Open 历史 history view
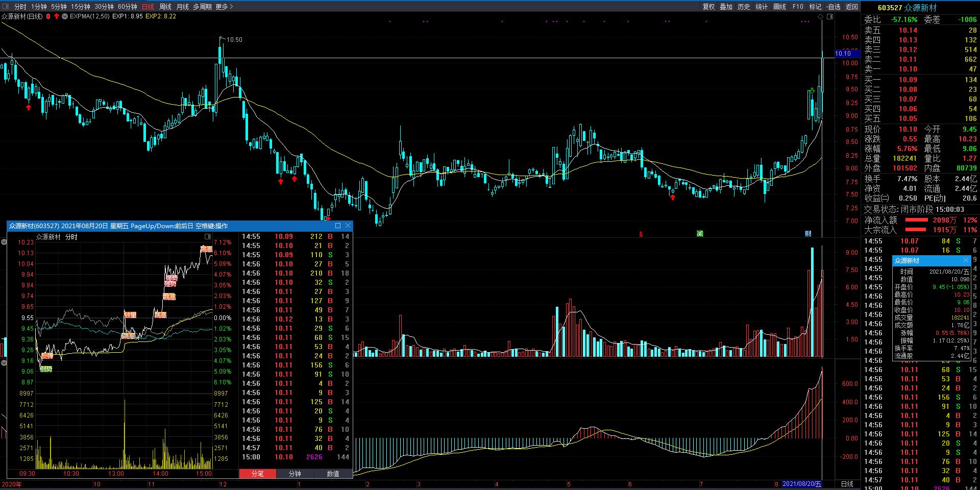980x490 pixels. [x=744, y=7]
